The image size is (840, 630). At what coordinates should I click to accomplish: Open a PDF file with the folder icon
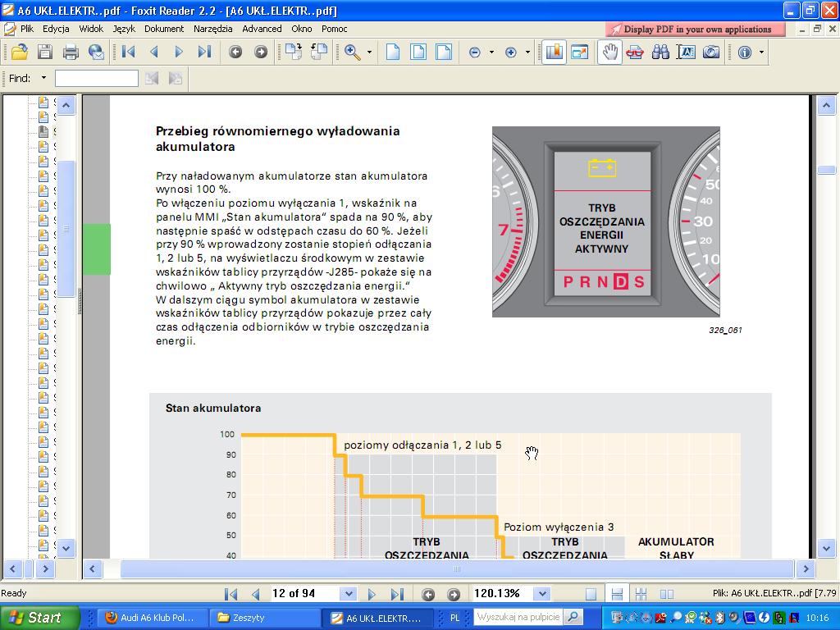pos(20,52)
